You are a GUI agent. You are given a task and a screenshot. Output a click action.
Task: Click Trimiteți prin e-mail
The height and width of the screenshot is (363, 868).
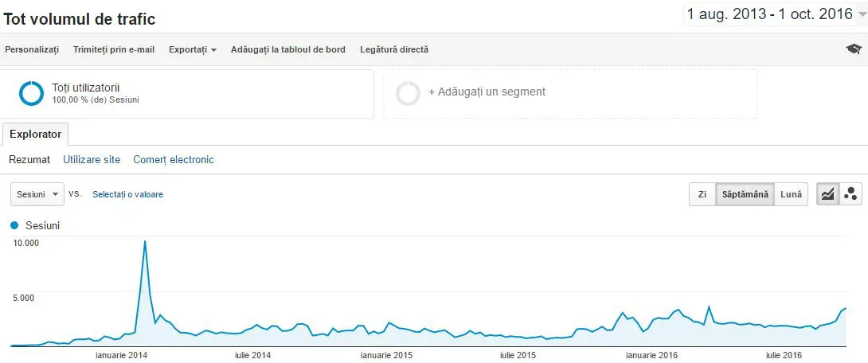point(114,49)
